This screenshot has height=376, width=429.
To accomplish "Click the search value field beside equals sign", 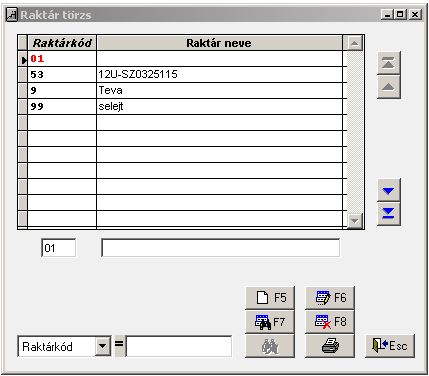I will click(x=179, y=346).
